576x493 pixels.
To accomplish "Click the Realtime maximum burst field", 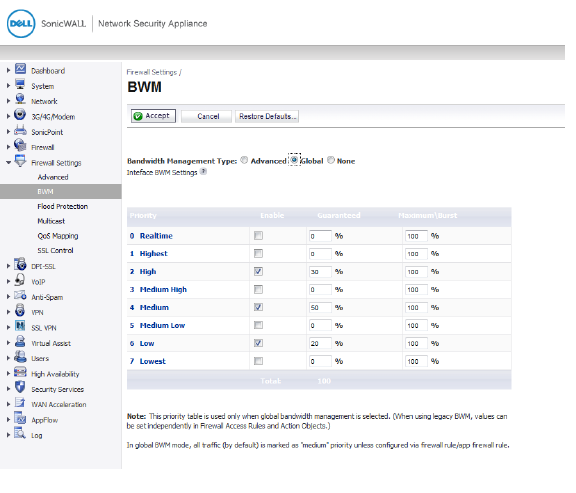I will click(x=416, y=236).
